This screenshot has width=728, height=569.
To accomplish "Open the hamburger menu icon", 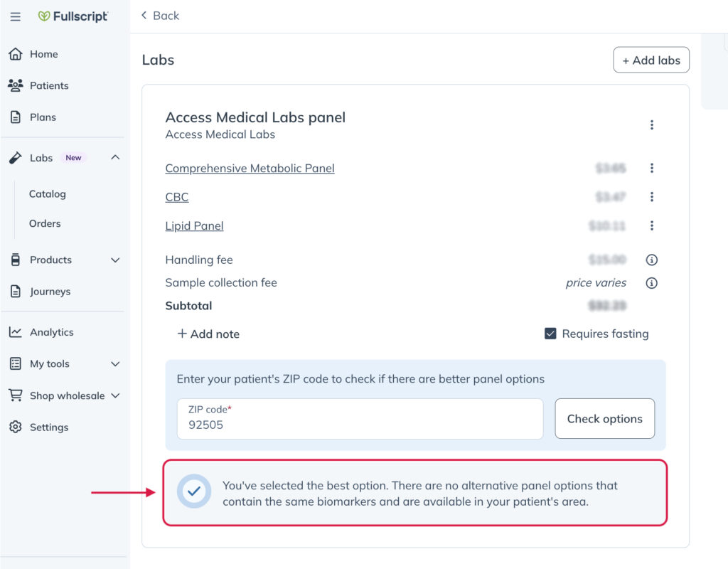I will point(16,17).
